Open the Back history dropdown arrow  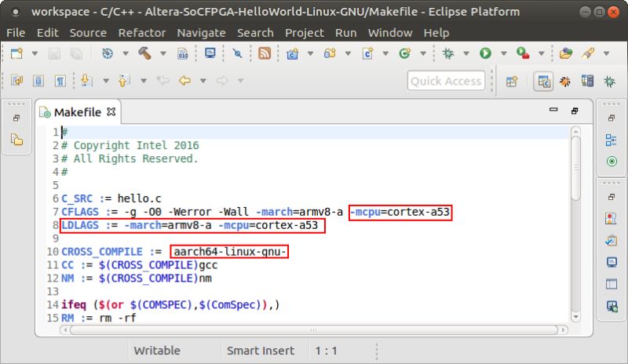point(203,81)
